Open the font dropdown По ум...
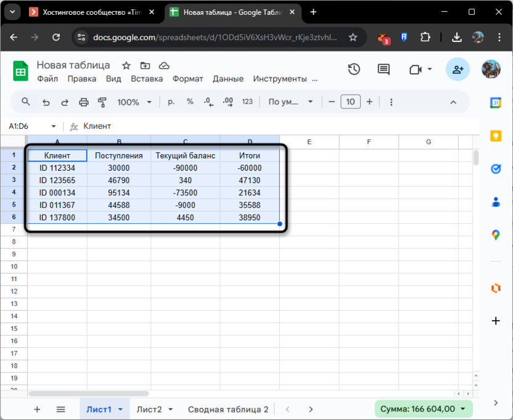Screen dimensions: 513x420 291,102
